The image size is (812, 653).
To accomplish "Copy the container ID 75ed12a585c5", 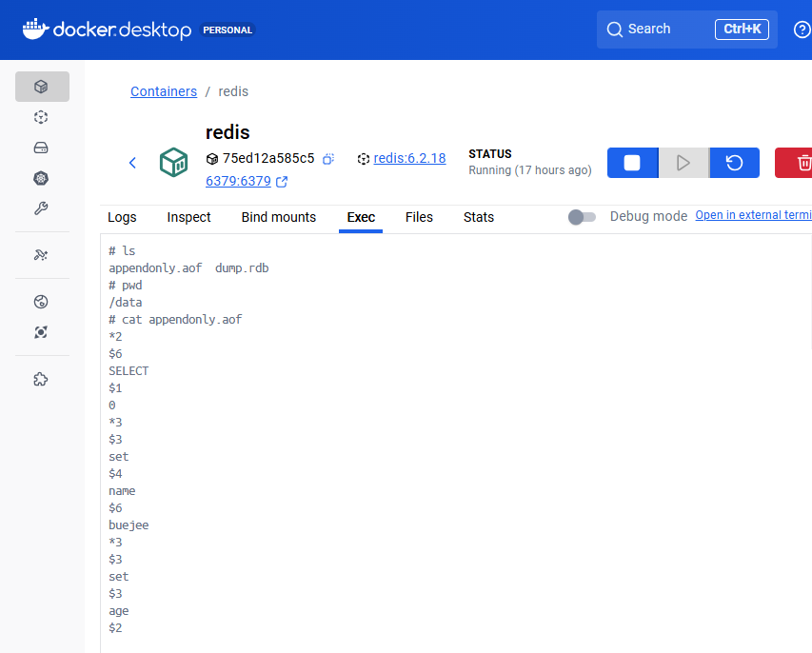I will click(x=328, y=159).
